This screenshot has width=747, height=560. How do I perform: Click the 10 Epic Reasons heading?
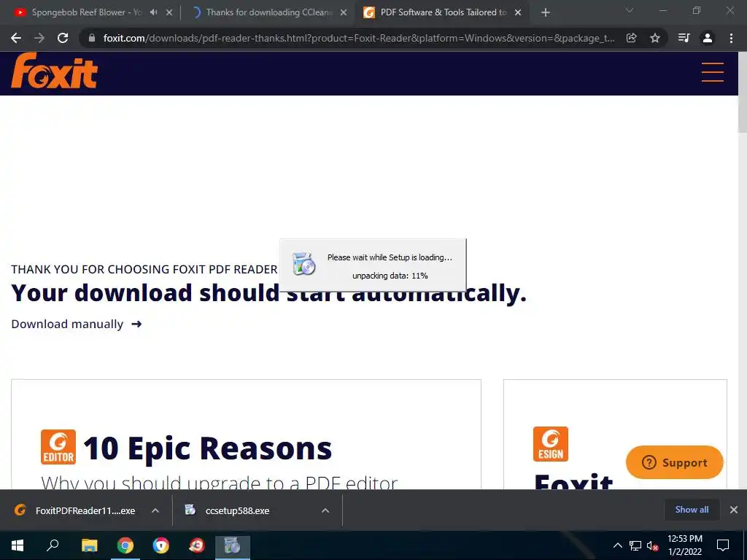[207, 448]
